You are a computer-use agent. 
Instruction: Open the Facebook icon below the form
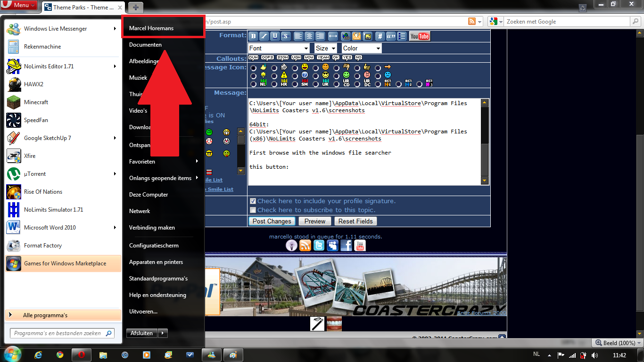tap(346, 245)
